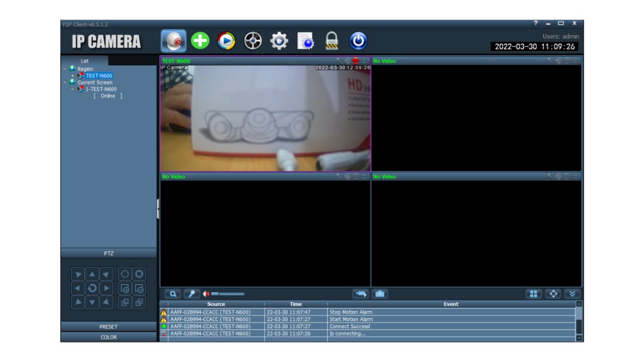The height and width of the screenshot is (362, 644).
Task: Open the COLOR panel section
Action: tap(108, 337)
